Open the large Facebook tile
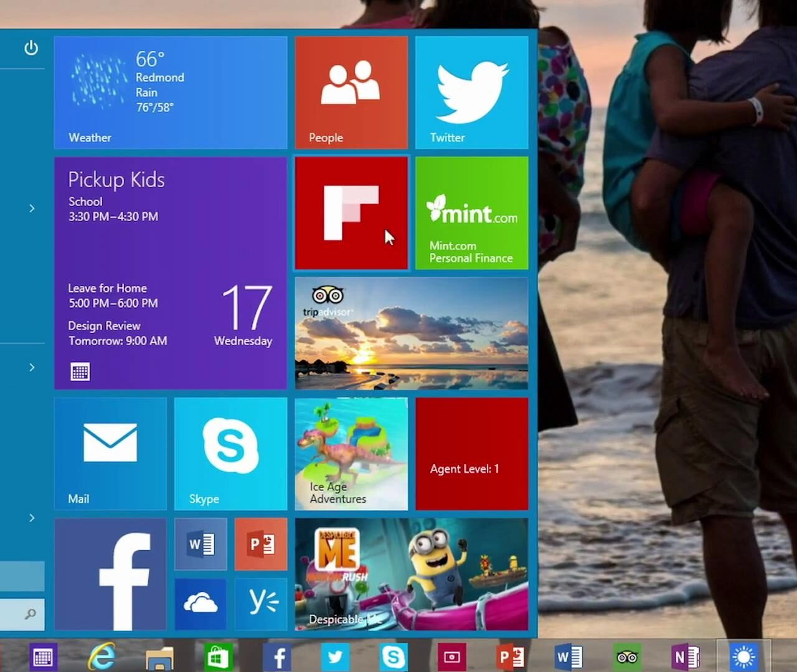The width and height of the screenshot is (797, 672). (110, 574)
